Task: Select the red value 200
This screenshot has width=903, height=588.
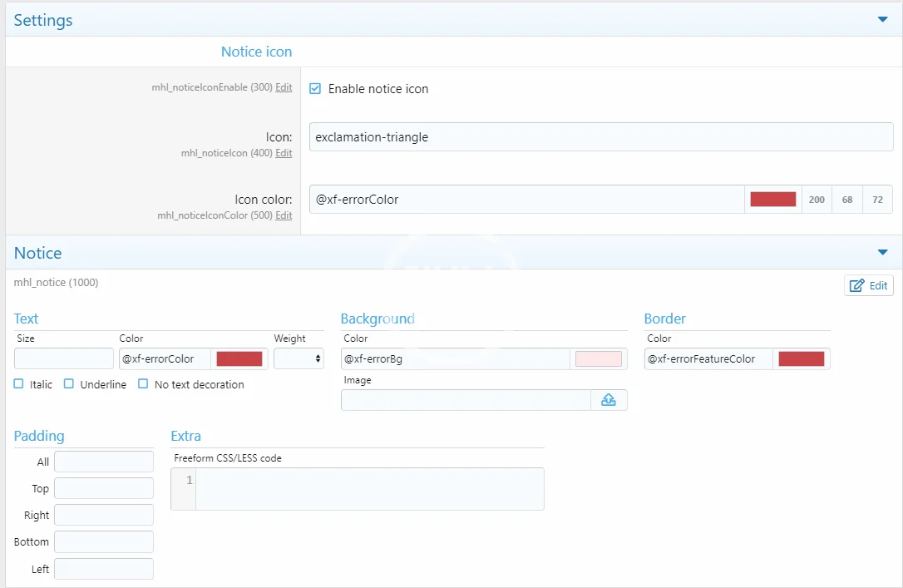Action: pos(817,200)
